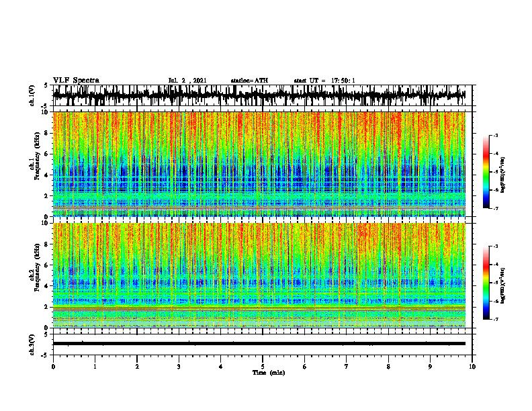Image resolution: width=532 pixels, height=411 pixels.
Task: Click the "5" tick on ch.1(V) axis
Action: [x=45, y=86]
